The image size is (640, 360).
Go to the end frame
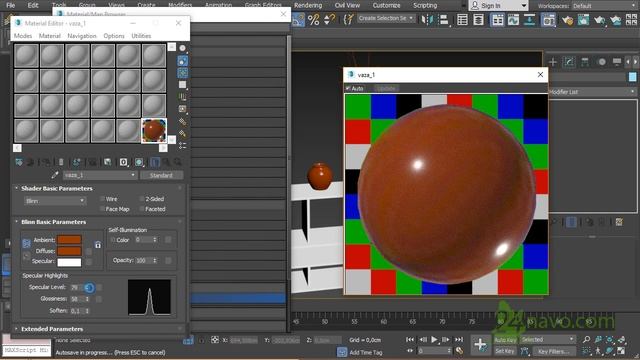[x=459, y=339]
